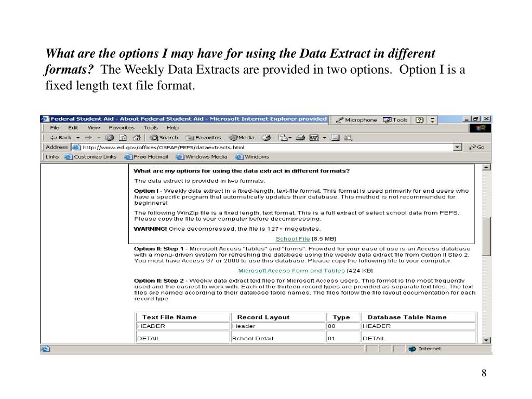Refresh the page using Refresh icon
Screen dimensions: 532x399
pyautogui.click(x=123, y=138)
